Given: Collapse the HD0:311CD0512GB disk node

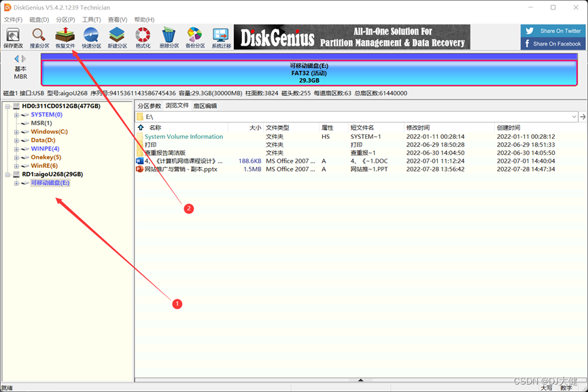Looking at the screenshot, I should [7, 106].
